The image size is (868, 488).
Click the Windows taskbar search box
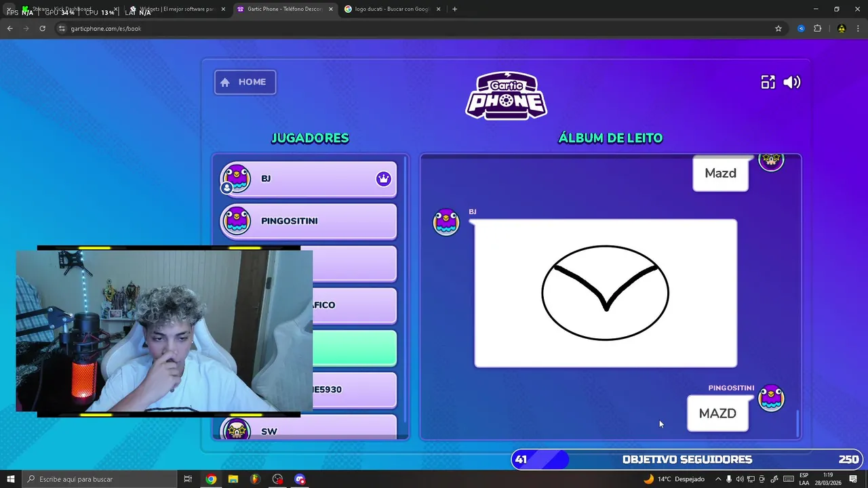(x=100, y=479)
